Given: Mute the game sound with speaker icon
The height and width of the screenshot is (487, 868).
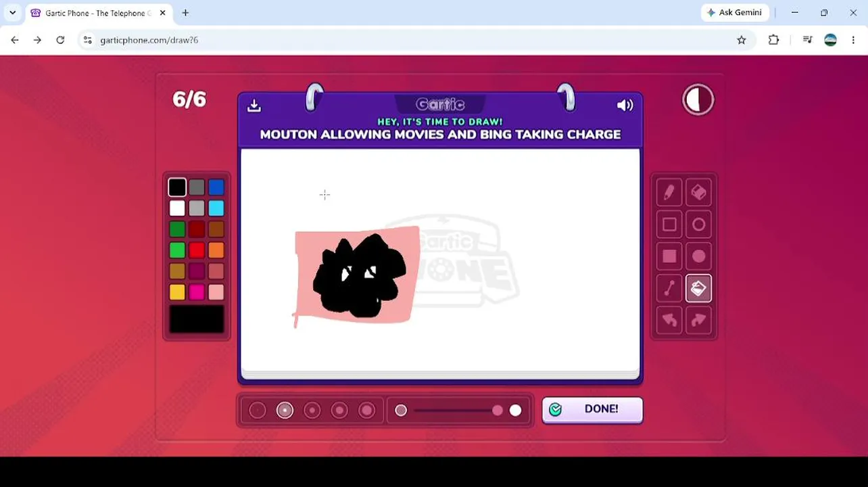Looking at the screenshot, I should (625, 106).
